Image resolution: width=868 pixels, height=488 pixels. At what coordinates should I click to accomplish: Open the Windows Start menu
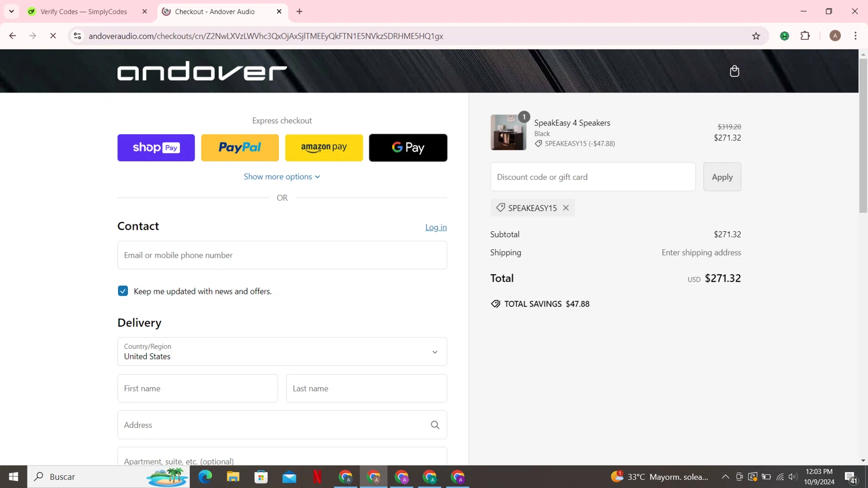(13, 477)
